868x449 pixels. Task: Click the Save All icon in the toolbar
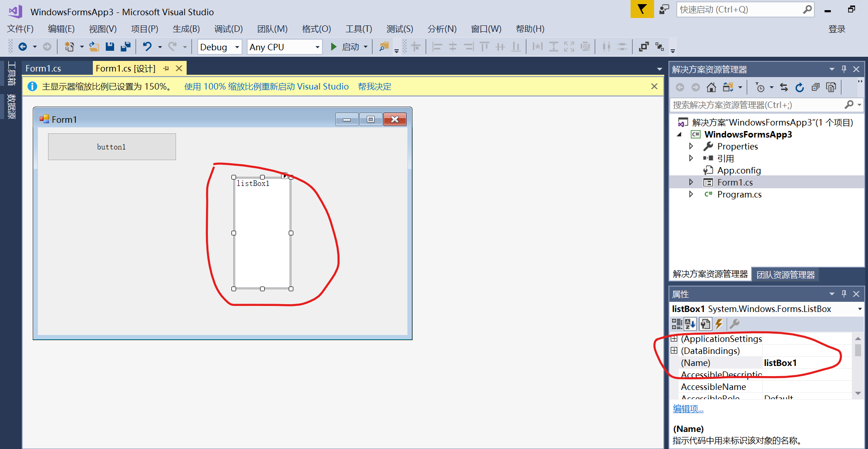tap(125, 46)
